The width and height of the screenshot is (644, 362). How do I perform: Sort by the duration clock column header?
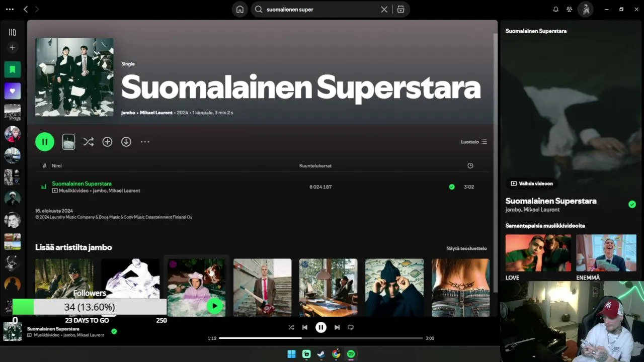(x=470, y=165)
